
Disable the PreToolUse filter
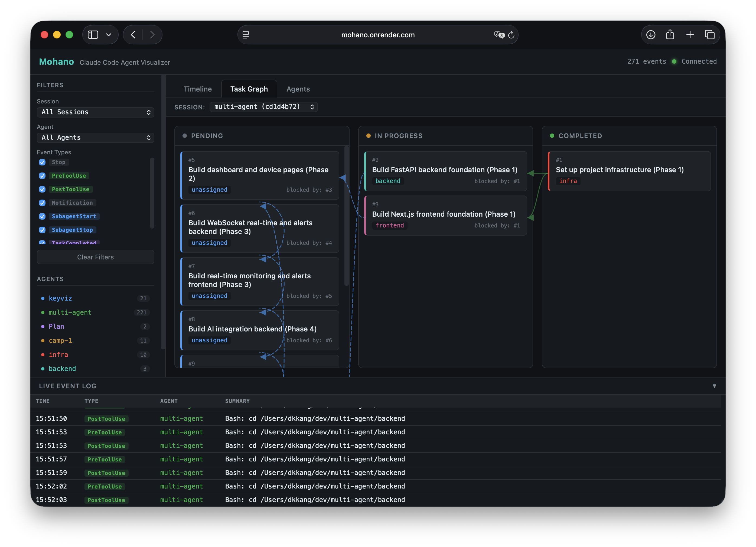[42, 176]
